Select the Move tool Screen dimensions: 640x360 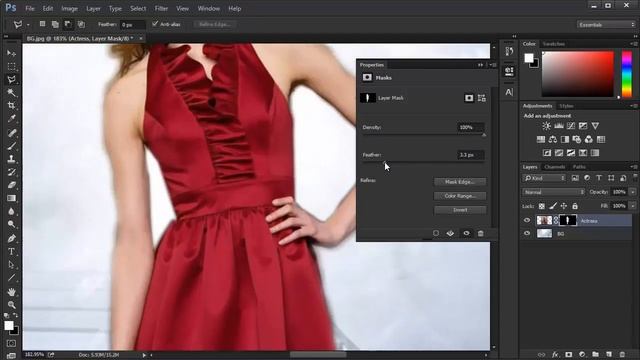pyautogui.click(x=11, y=53)
